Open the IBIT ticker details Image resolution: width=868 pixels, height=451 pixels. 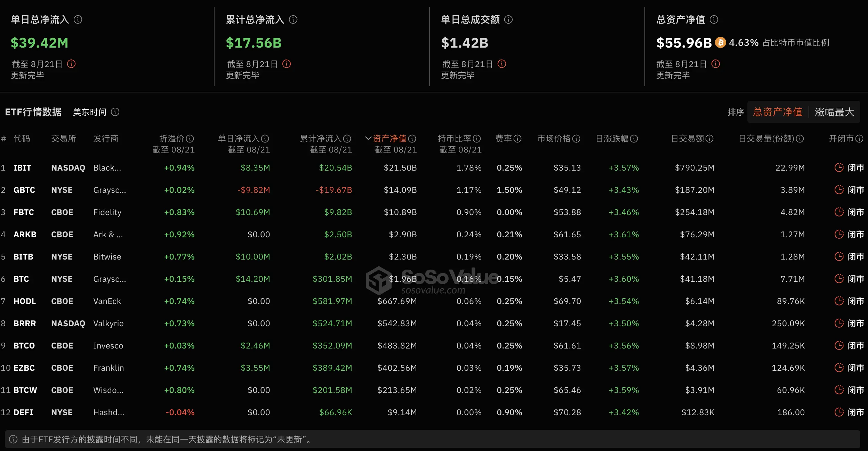pos(22,167)
